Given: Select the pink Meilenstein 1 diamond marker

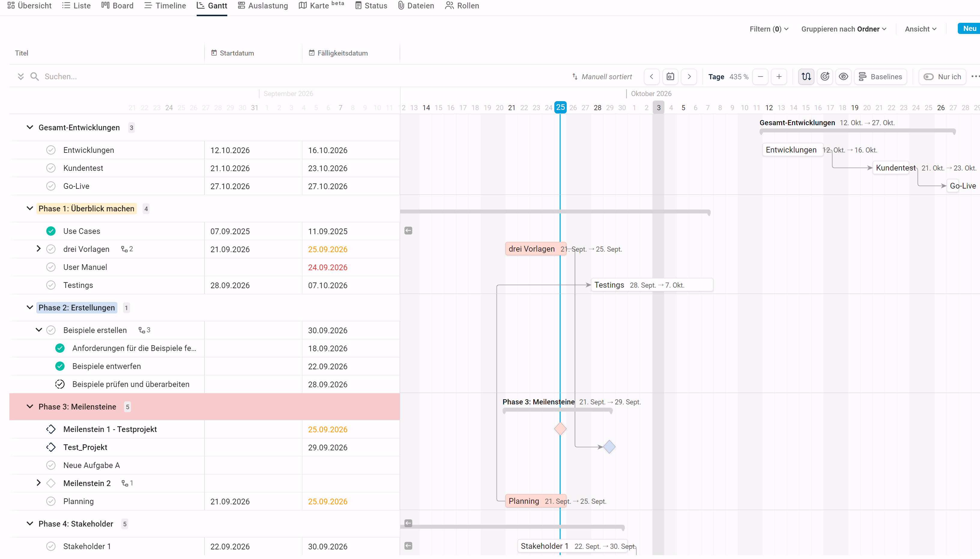Looking at the screenshot, I should pos(560,428).
